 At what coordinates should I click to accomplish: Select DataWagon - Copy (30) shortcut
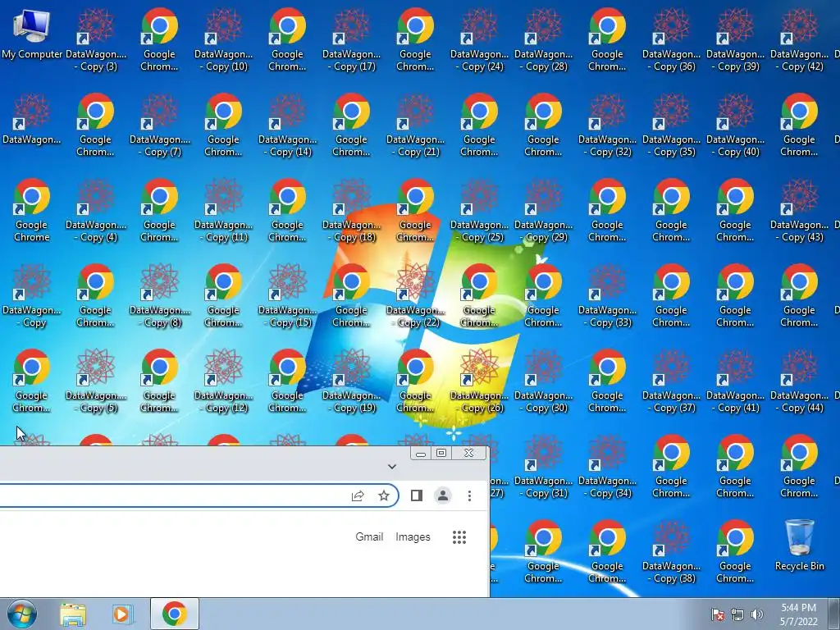coord(543,381)
